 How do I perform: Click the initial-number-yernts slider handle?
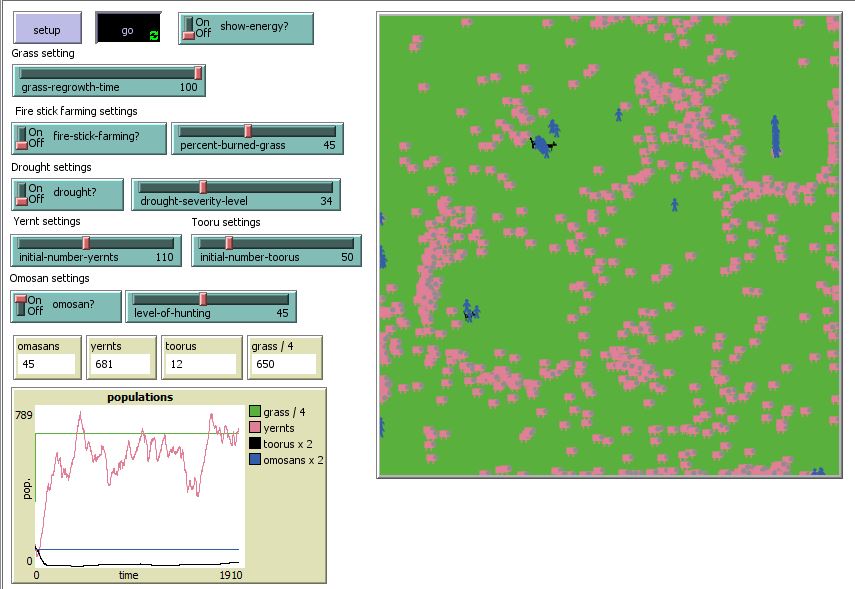click(86, 243)
